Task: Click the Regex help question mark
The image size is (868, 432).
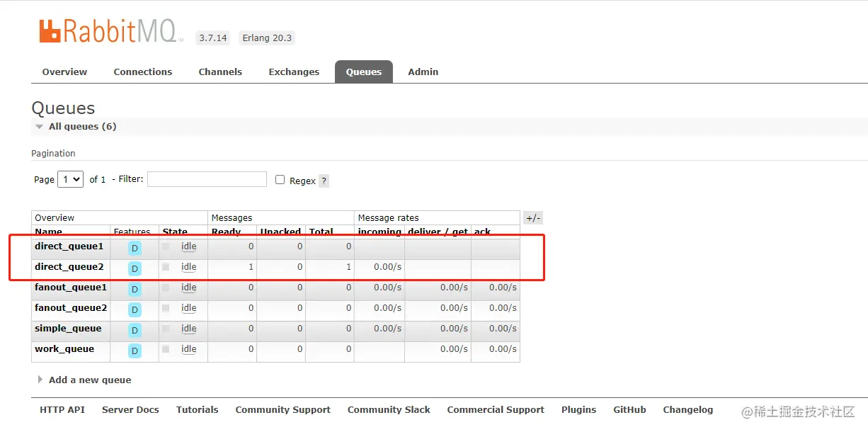Action: click(324, 181)
